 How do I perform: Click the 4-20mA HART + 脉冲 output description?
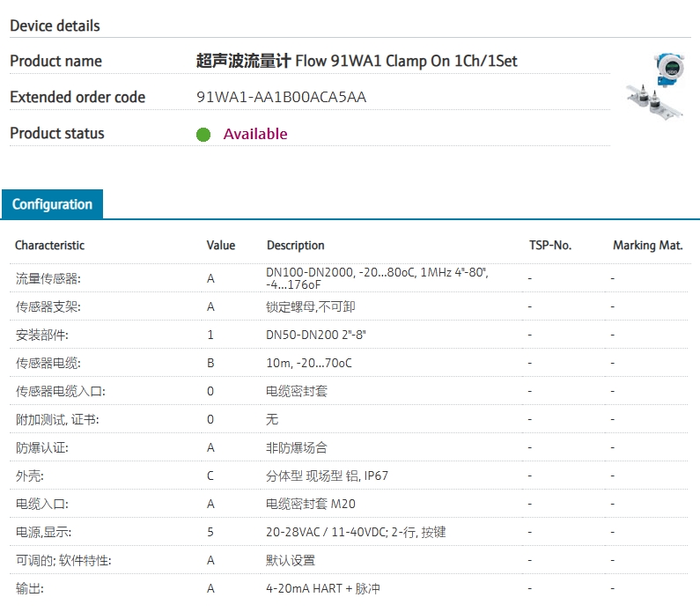click(323, 588)
